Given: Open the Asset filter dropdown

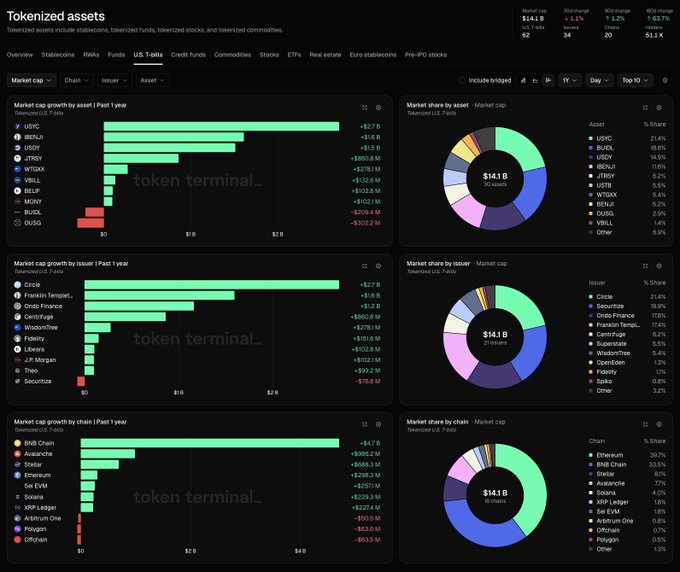Looking at the screenshot, I should click(x=152, y=80).
